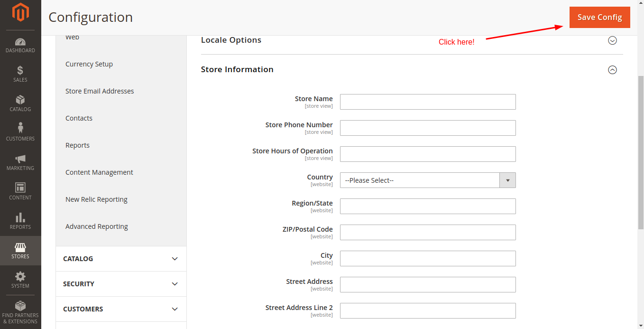The image size is (644, 329).
Task: Focus the Store Phone Number field
Action: (x=428, y=128)
